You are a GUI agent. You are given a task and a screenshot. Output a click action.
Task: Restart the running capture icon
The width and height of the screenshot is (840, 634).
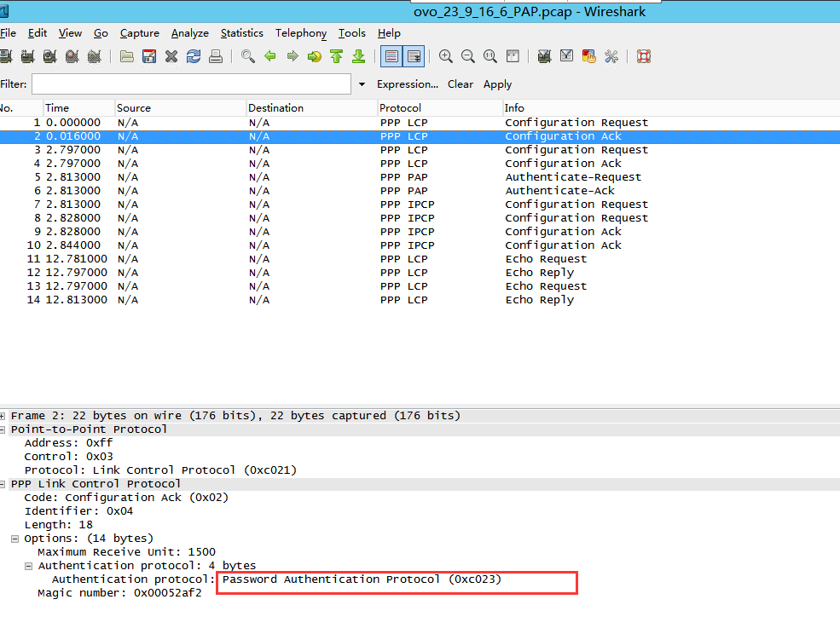point(95,56)
